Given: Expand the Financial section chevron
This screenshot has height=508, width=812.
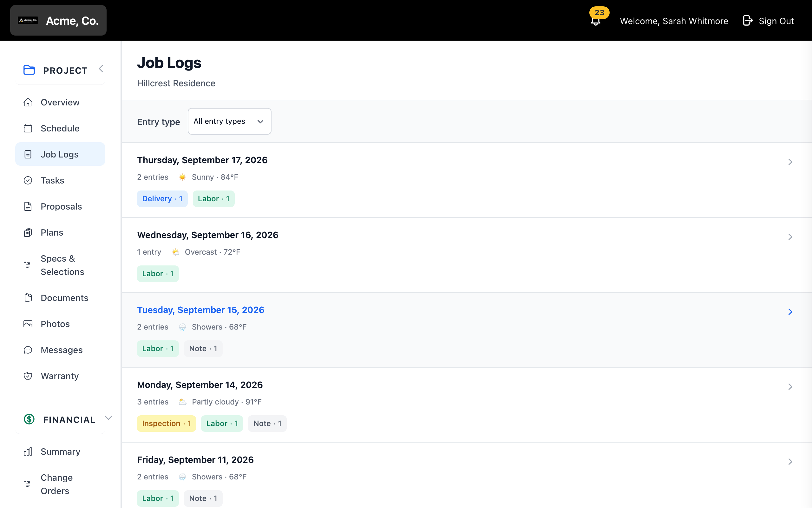Looking at the screenshot, I should [108, 418].
